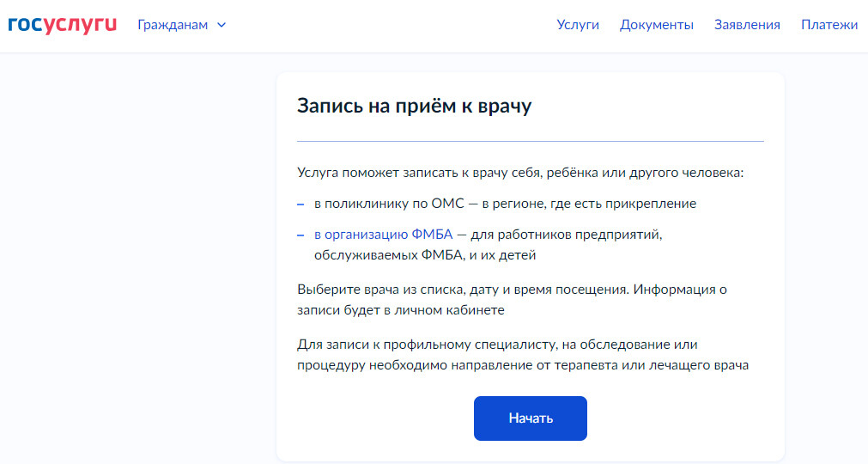Open the Заявления page
This screenshot has width=868, height=464.
pos(747,25)
